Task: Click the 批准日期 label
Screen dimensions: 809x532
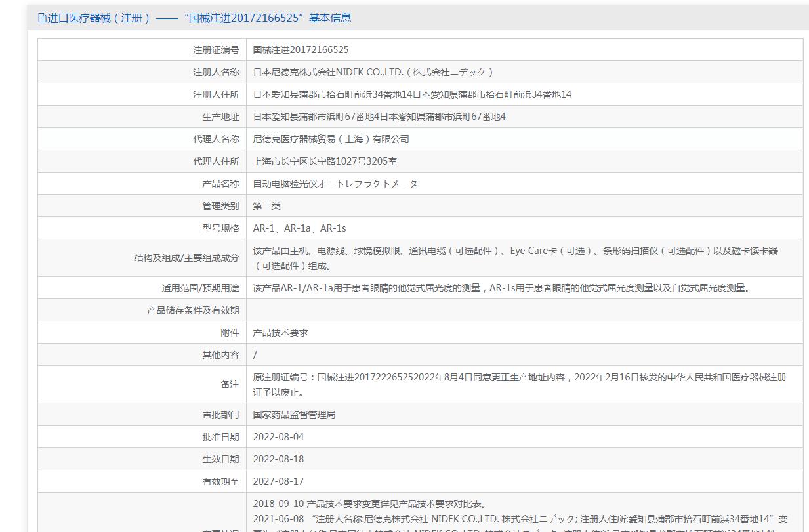Action: click(220, 437)
